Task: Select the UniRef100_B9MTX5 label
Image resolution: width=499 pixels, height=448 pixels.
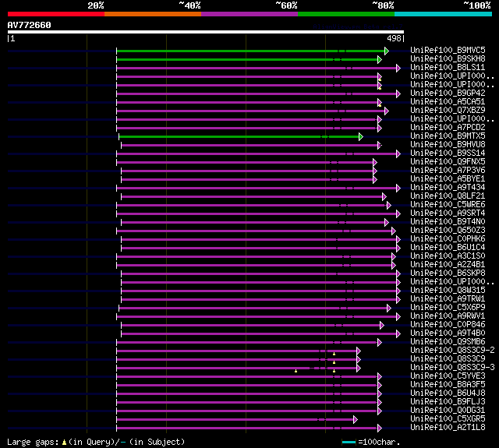Action: (x=448, y=136)
